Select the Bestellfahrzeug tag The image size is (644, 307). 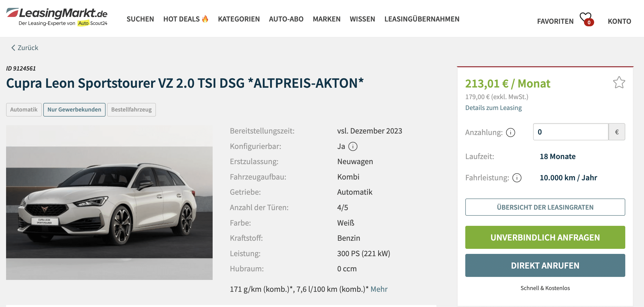[131, 109]
